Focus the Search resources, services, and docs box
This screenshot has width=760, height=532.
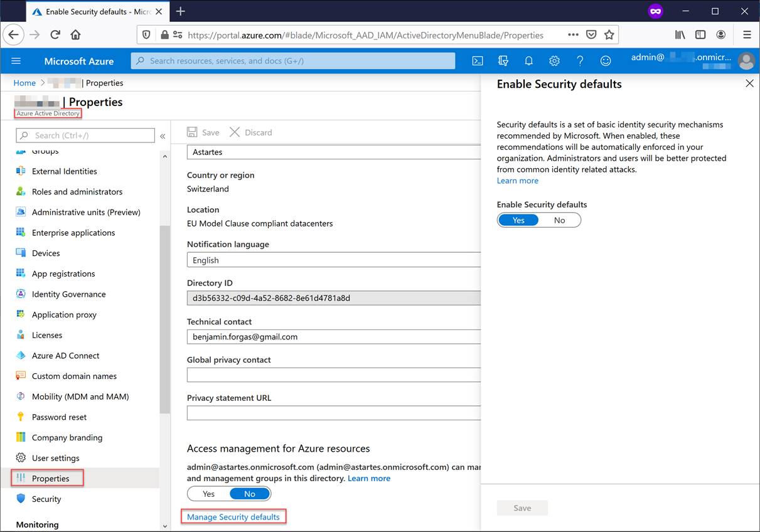293,61
